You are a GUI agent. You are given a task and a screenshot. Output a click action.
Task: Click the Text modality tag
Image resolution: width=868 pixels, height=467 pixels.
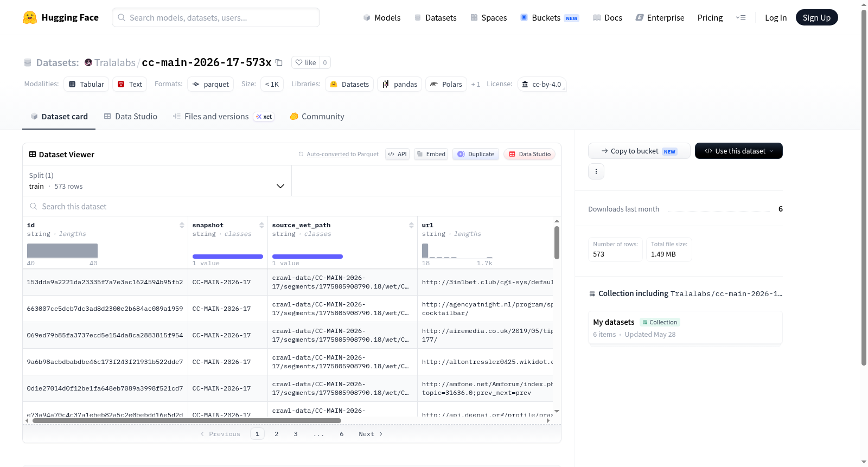(x=130, y=84)
